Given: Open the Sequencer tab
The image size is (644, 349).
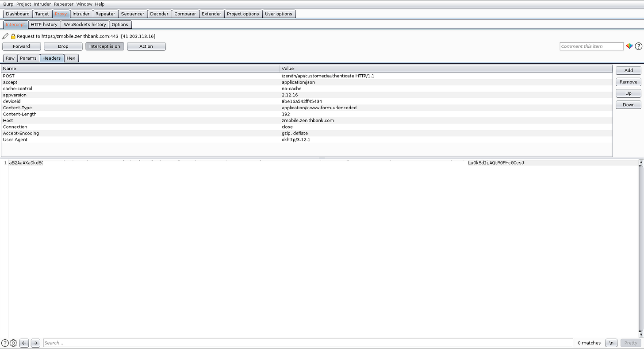Looking at the screenshot, I should (133, 14).
